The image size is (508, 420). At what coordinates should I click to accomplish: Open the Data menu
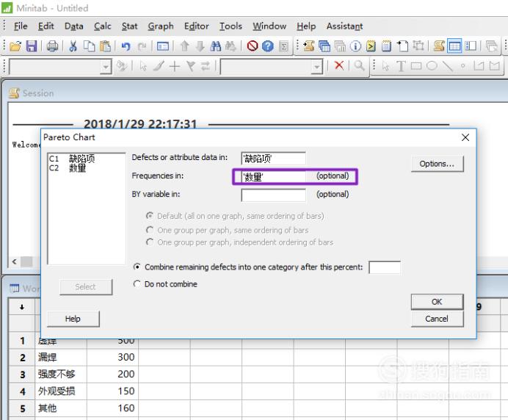pyautogui.click(x=74, y=26)
